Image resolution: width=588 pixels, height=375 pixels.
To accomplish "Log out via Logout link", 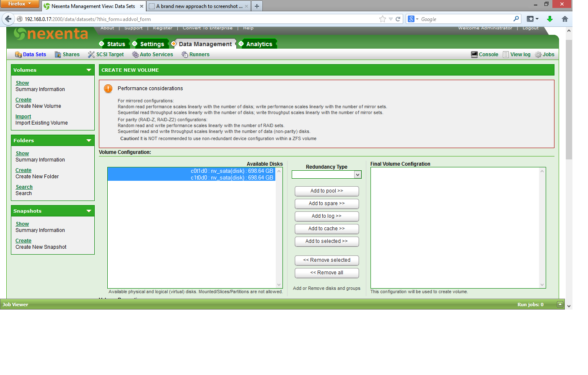I will coord(531,28).
